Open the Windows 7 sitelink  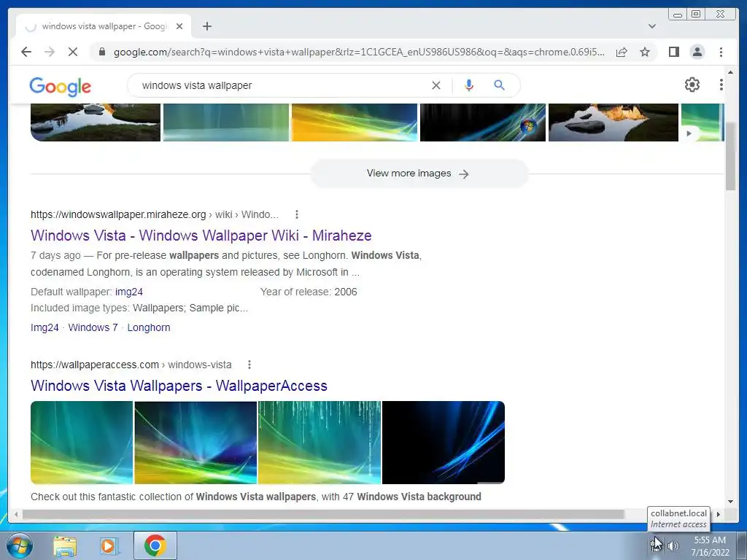click(x=93, y=327)
